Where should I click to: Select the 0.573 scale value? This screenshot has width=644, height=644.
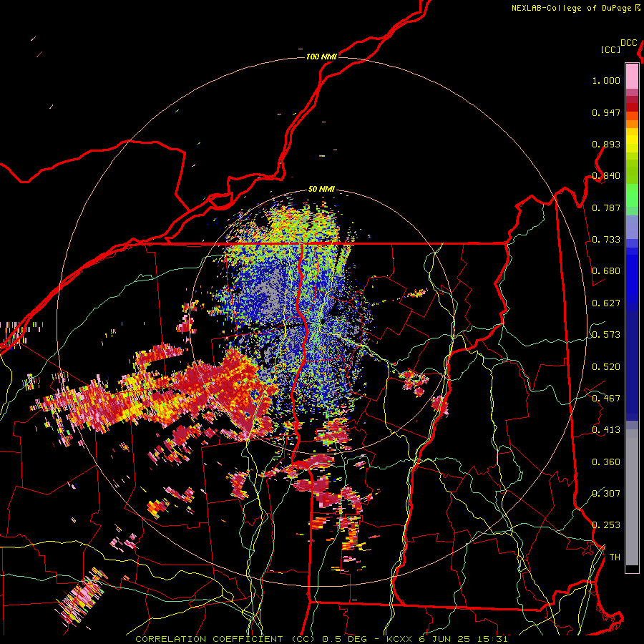[x=606, y=334]
